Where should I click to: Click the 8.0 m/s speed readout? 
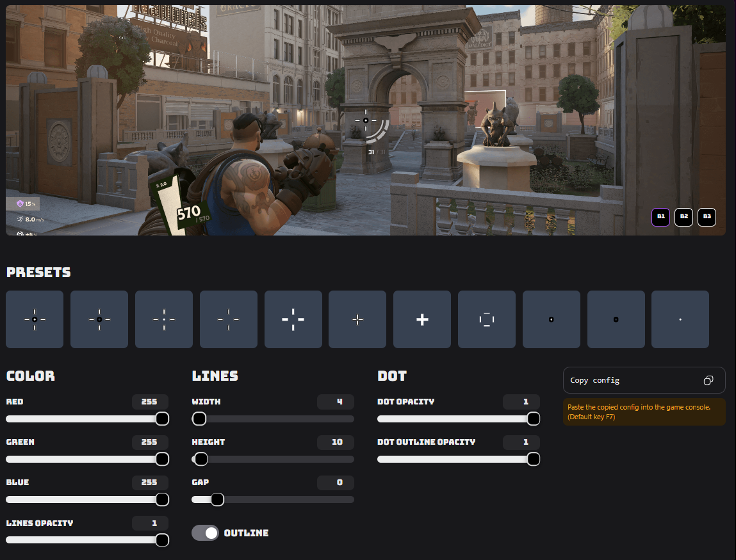[31, 219]
